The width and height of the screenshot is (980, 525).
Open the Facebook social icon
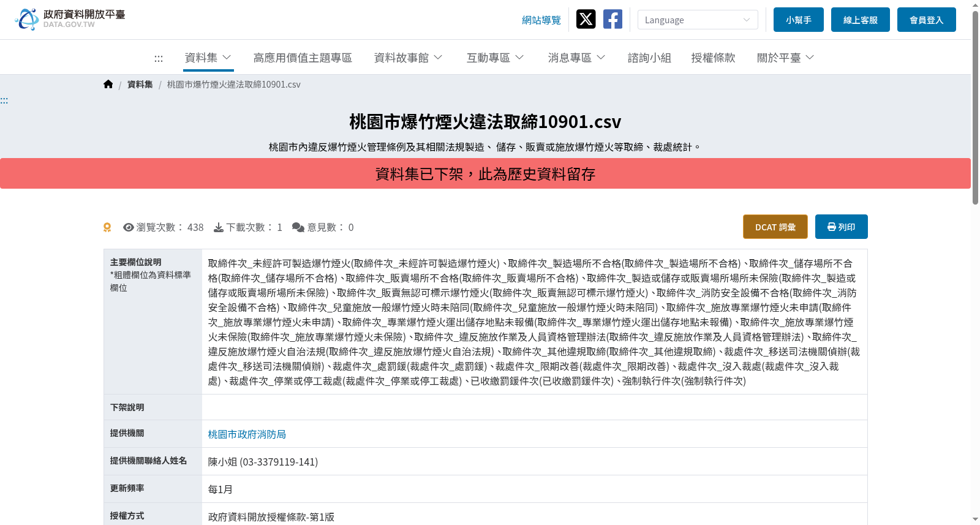pyautogui.click(x=612, y=20)
